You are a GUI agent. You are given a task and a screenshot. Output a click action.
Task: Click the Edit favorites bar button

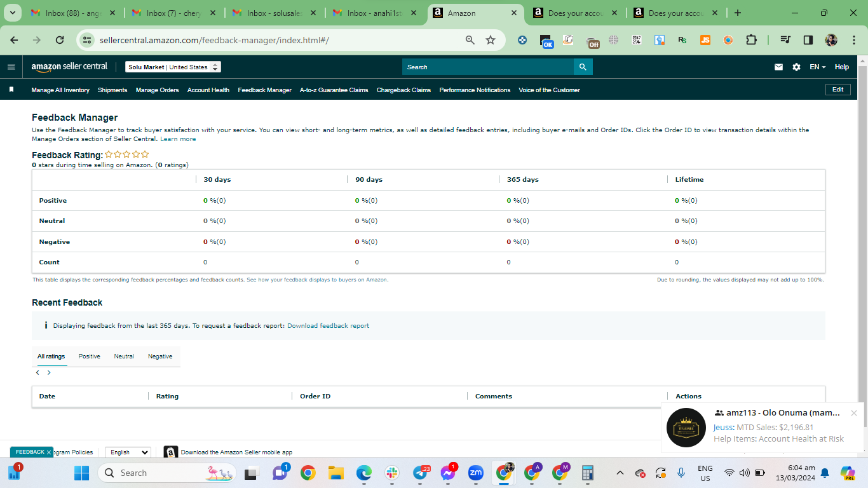pos(837,90)
